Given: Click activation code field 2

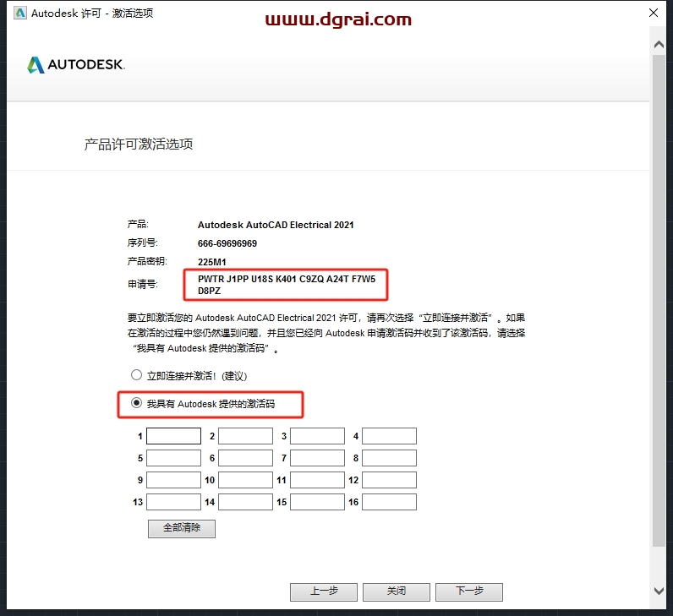Looking at the screenshot, I should [x=245, y=436].
